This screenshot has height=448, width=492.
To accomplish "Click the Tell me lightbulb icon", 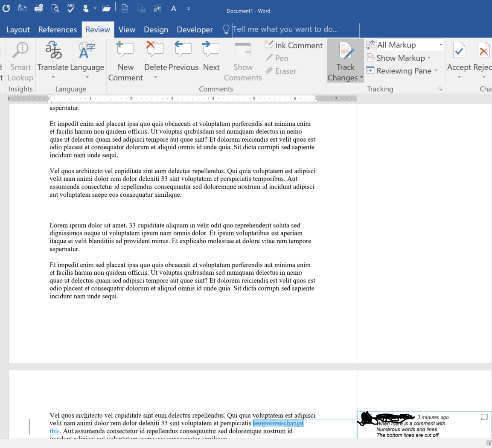I will pos(226,29).
